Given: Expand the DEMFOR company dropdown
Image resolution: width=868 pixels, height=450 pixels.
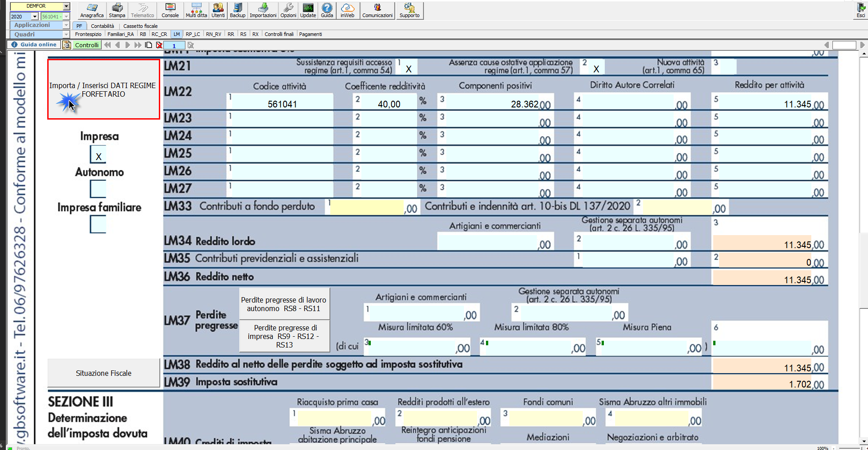Looking at the screenshot, I should pyautogui.click(x=66, y=6).
